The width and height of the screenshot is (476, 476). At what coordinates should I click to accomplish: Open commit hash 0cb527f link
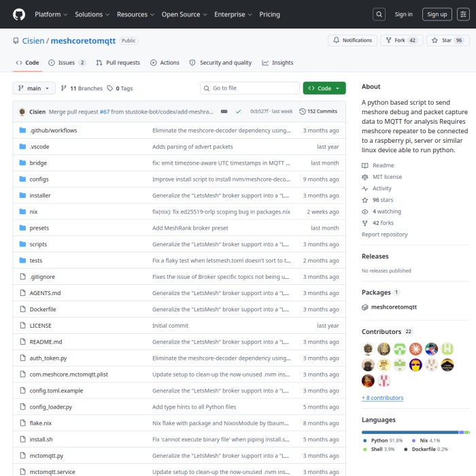[x=259, y=112]
